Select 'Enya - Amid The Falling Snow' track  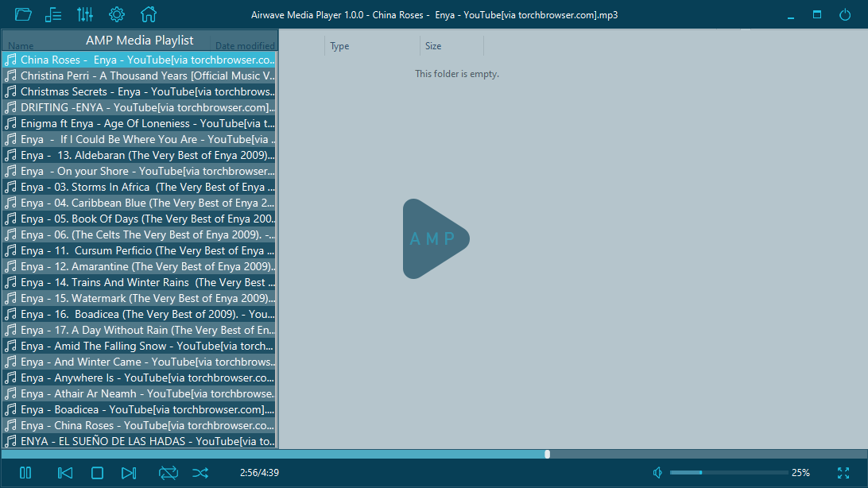pos(140,347)
